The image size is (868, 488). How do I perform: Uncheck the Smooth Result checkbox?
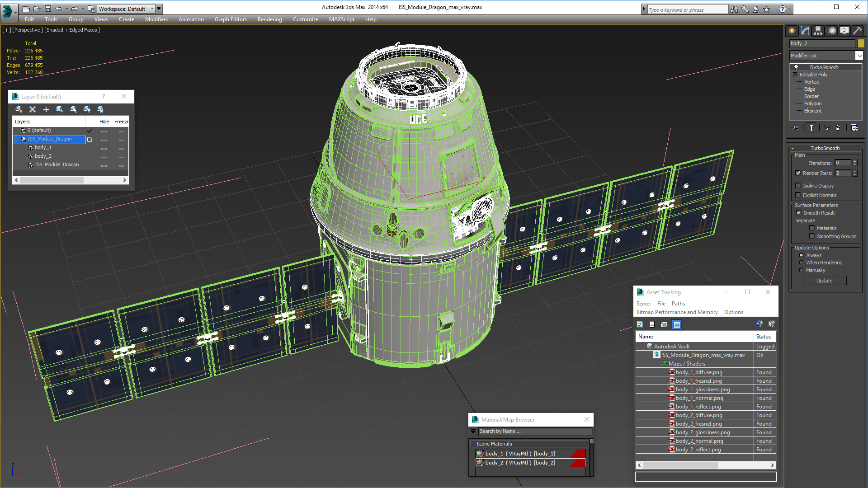point(798,213)
